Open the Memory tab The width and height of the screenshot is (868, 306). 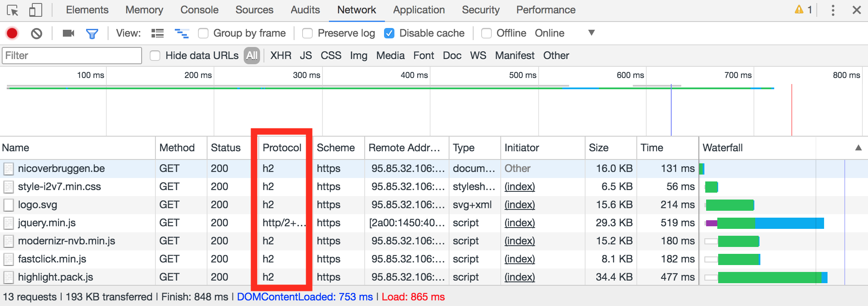(x=144, y=10)
